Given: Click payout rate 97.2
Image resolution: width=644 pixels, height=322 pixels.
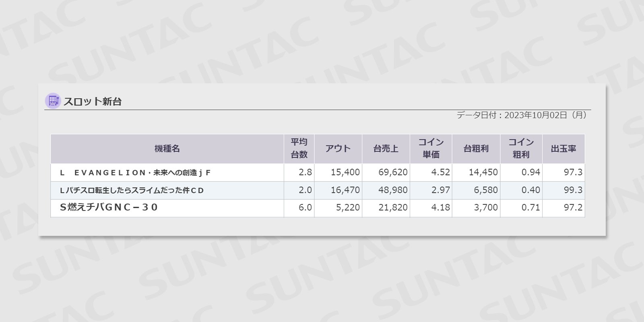Looking at the screenshot, I should 573,208.
